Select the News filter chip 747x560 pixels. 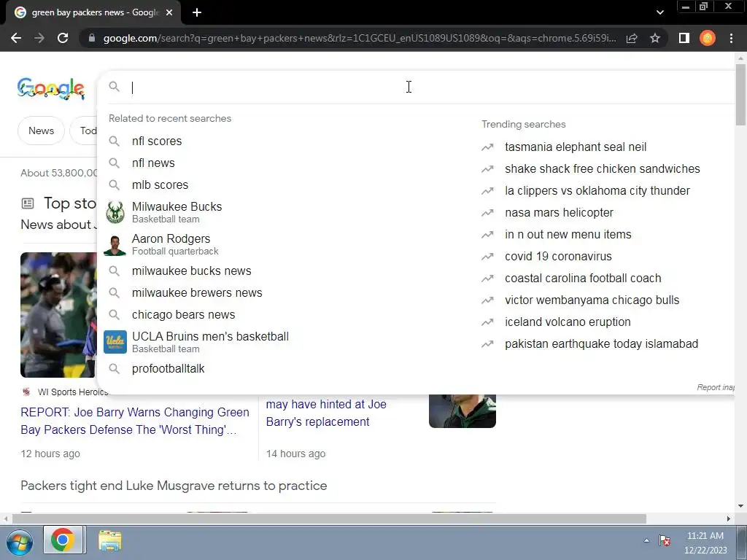click(41, 131)
